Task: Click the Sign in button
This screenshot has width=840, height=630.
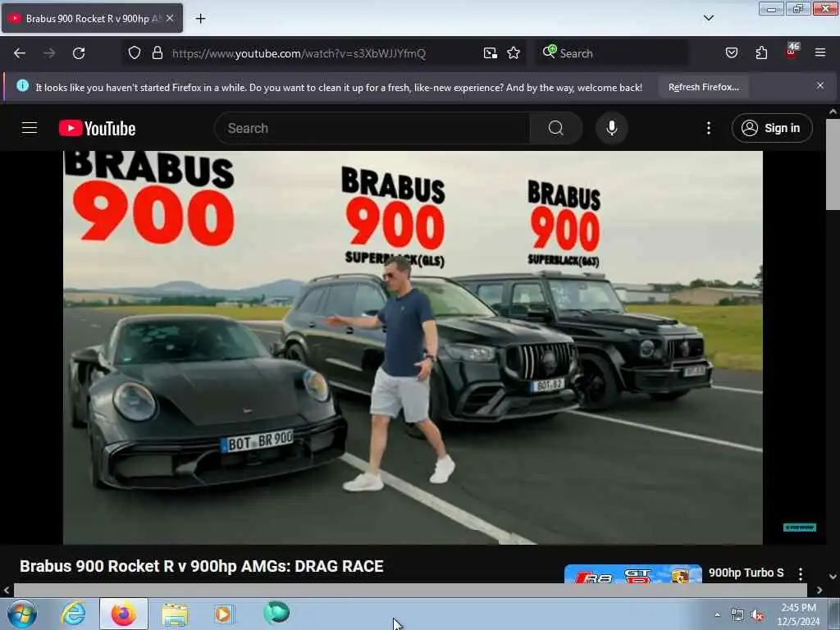Action: point(772,128)
